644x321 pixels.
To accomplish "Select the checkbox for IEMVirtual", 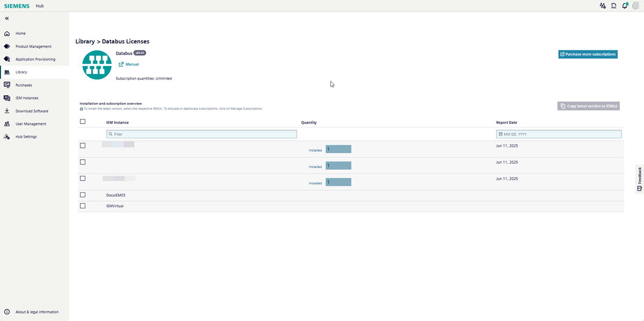I will pyautogui.click(x=83, y=205).
